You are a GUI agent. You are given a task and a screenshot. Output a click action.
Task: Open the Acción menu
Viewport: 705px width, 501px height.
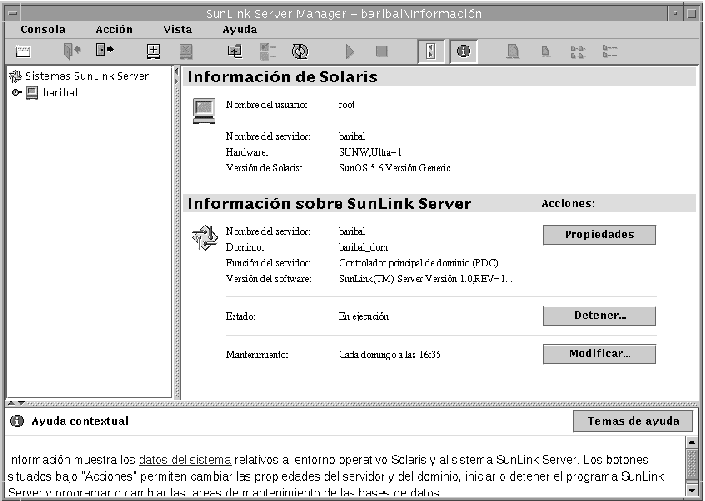(x=114, y=30)
